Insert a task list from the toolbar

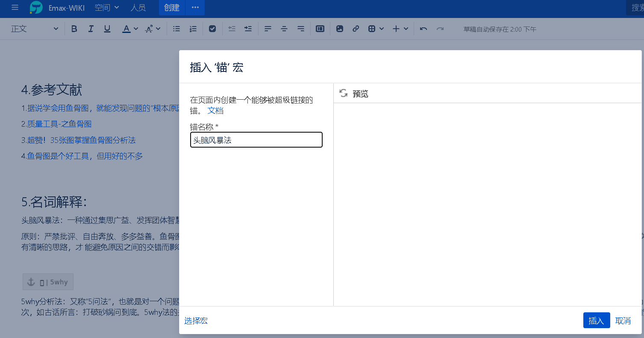tap(212, 29)
